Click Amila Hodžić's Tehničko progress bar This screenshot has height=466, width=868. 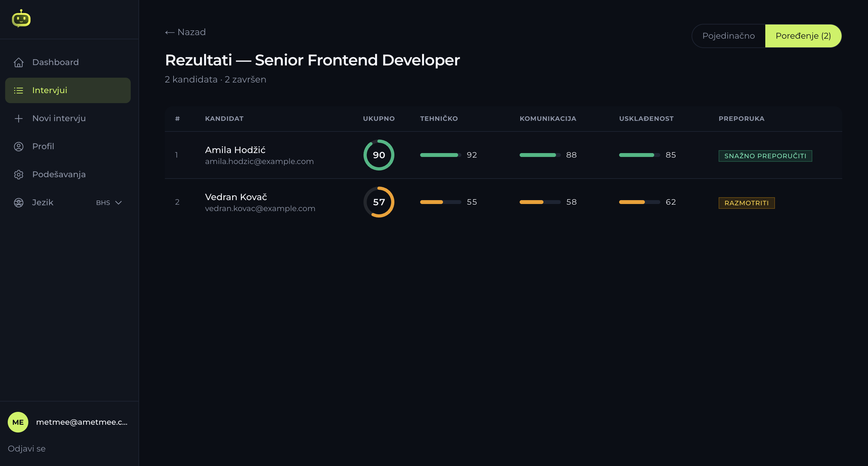click(440, 155)
